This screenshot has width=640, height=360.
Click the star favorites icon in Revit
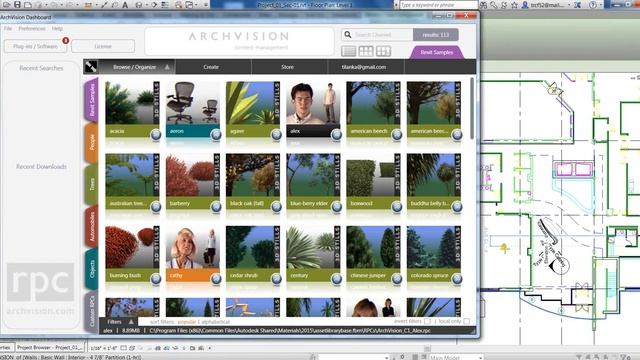coord(514,5)
